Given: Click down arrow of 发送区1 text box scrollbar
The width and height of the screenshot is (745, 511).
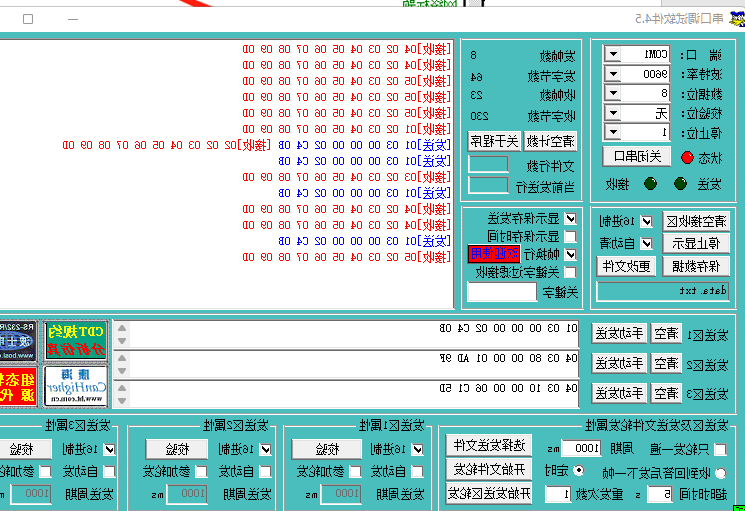Looking at the screenshot, I should 122,341.
